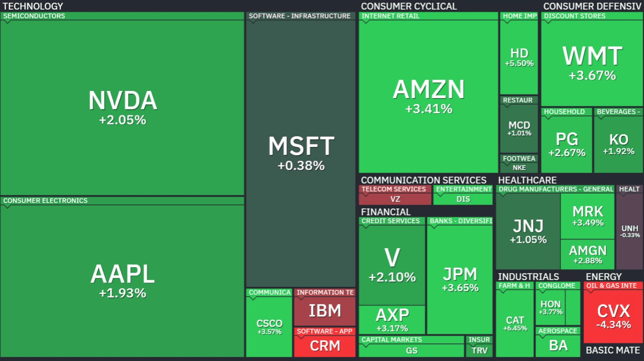Select the Healthcare sector label
The image size is (644, 361).
coord(527,180)
